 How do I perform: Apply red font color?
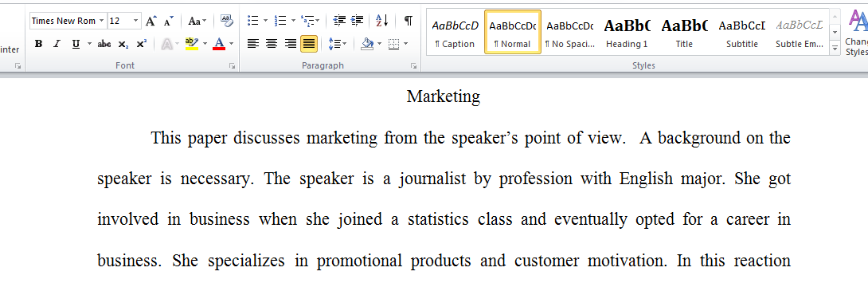coord(219,44)
